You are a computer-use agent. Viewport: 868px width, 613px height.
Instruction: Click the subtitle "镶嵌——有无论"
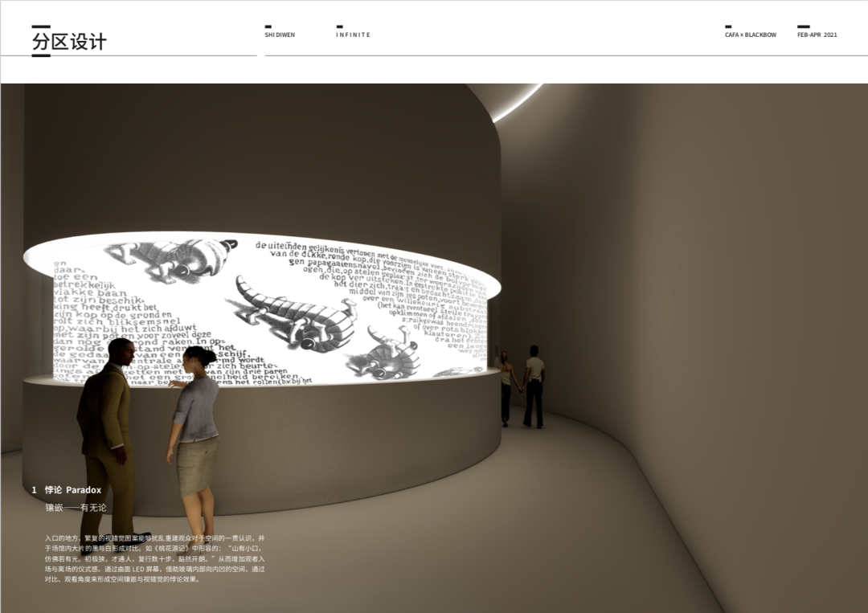point(76,507)
